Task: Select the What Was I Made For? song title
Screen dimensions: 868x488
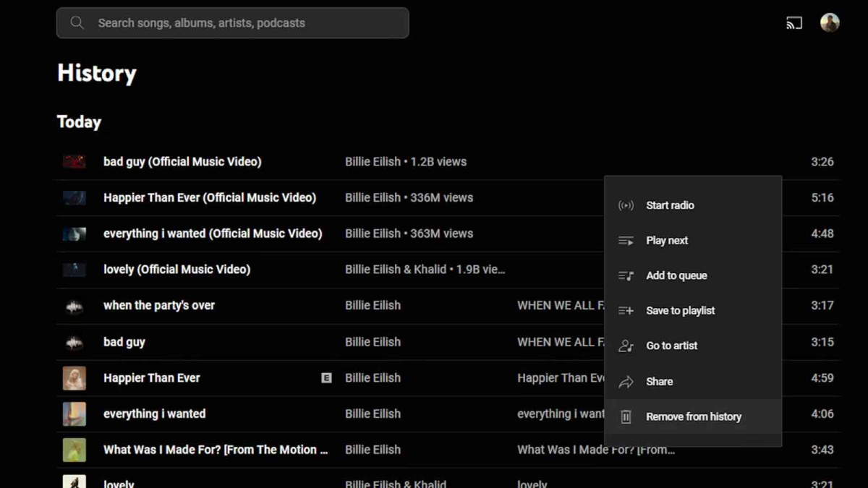Action: pyautogui.click(x=215, y=450)
